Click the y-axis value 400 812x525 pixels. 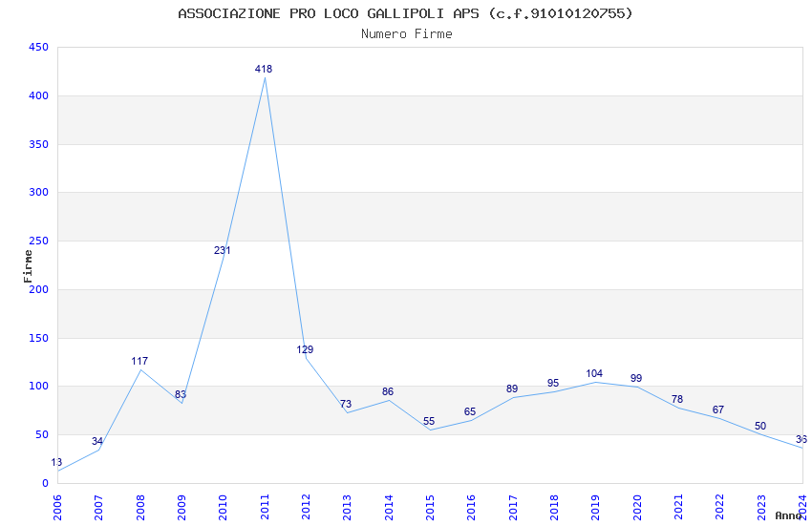(x=39, y=95)
